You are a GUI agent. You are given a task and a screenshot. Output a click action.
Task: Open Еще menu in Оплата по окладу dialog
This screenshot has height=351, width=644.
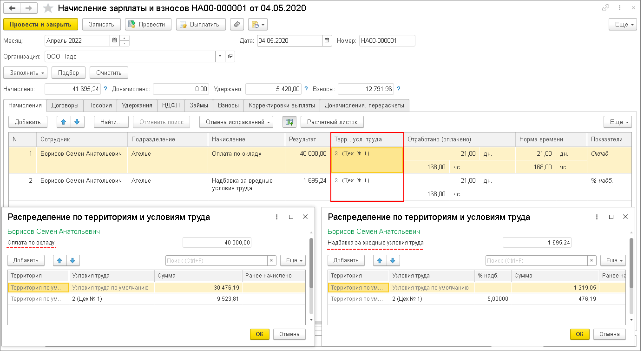point(293,260)
